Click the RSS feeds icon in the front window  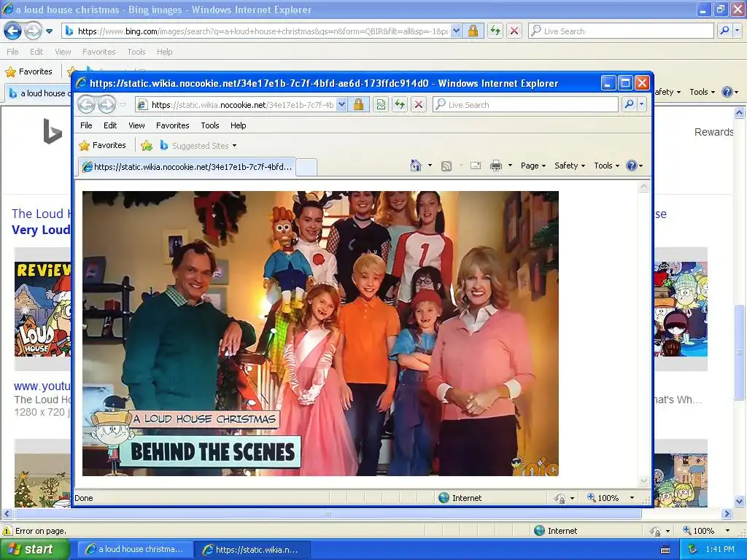(x=446, y=166)
